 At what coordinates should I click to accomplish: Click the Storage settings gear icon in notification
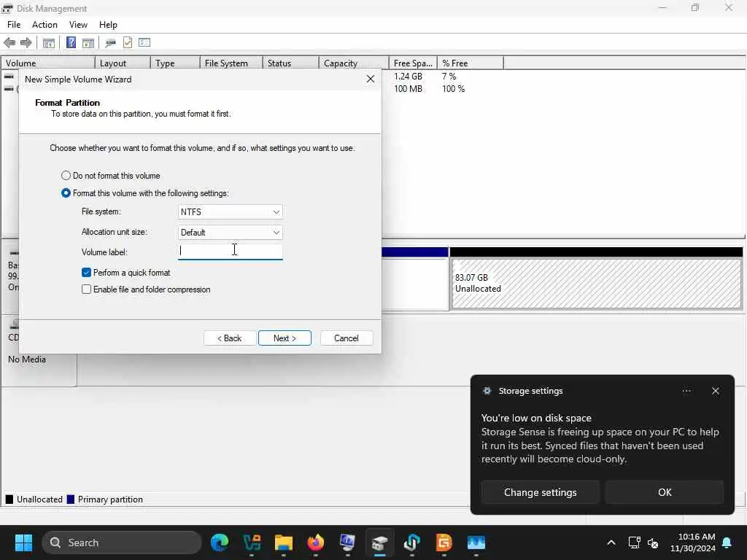pyautogui.click(x=487, y=391)
